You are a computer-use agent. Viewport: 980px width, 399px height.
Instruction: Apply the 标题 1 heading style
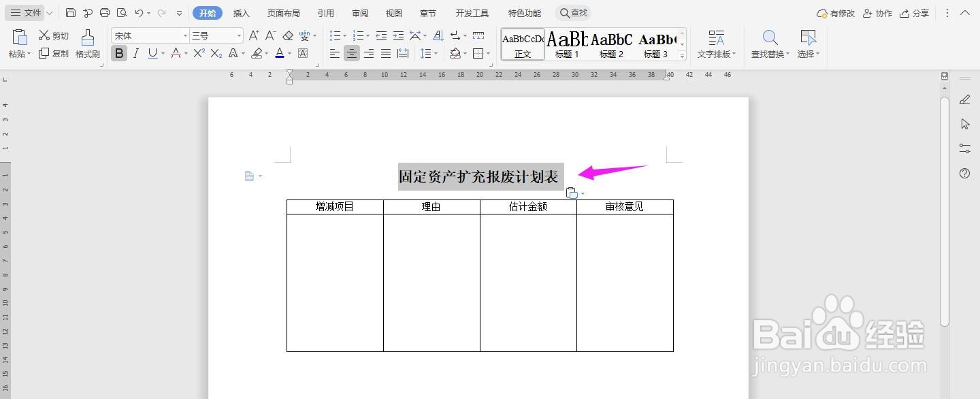tap(567, 44)
